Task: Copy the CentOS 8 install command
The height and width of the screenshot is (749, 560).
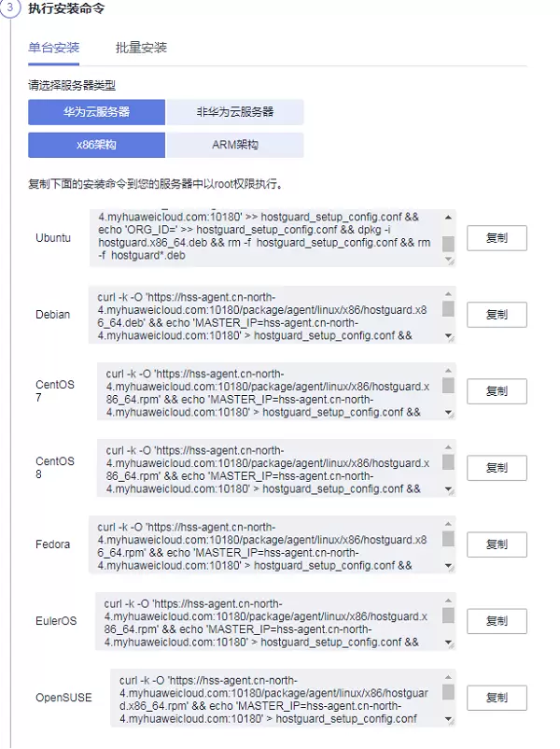Action: [x=497, y=467]
